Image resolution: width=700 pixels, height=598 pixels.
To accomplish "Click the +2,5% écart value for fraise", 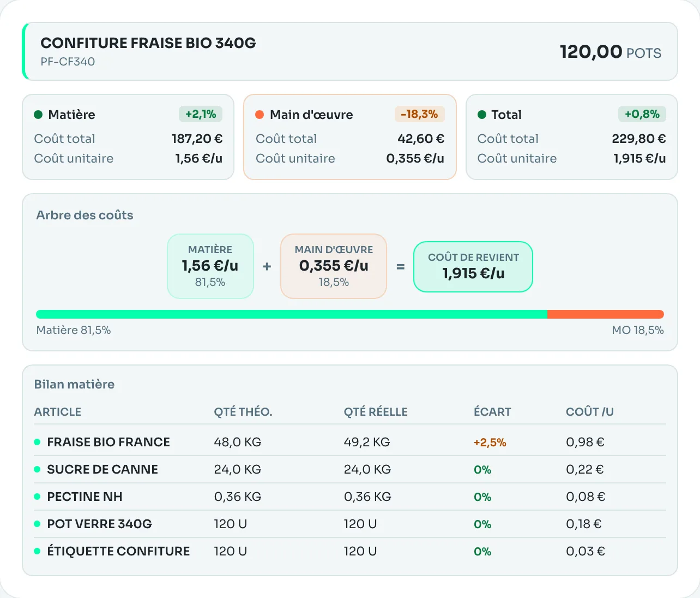I will pyautogui.click(x=490, y=442).
